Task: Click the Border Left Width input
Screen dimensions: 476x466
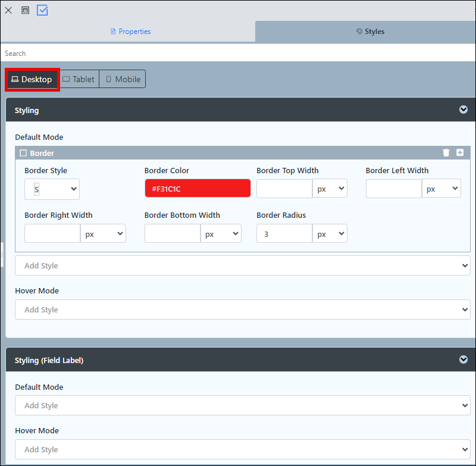Action: tap(394, 189)
